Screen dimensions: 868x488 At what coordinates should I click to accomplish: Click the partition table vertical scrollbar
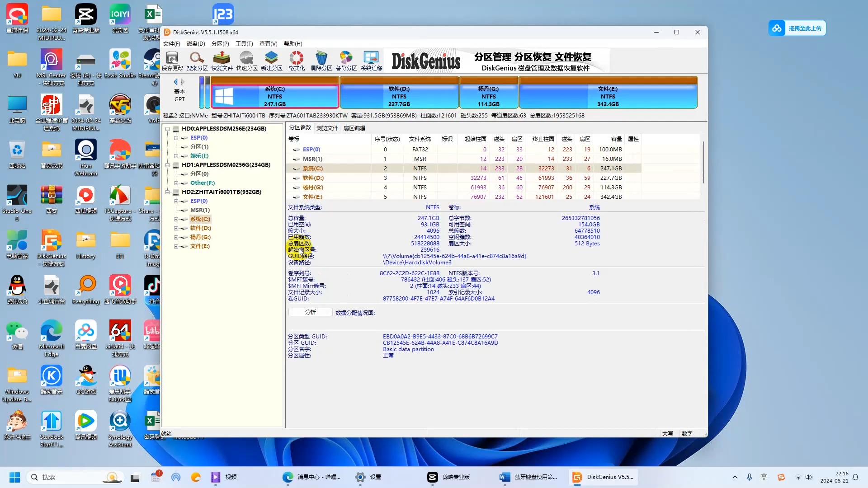pyautogui.click(x=703, y=163)
